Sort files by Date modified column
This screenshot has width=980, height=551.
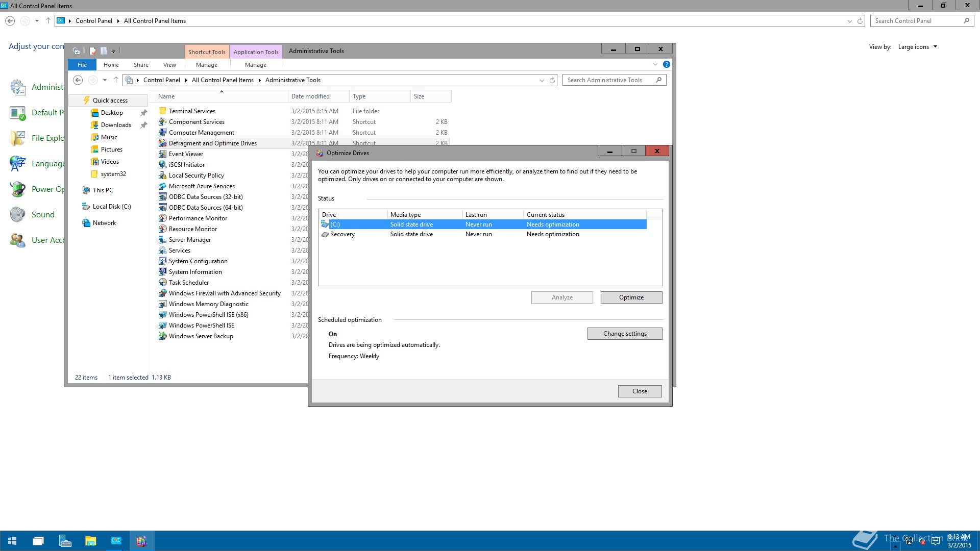point(318,96)
